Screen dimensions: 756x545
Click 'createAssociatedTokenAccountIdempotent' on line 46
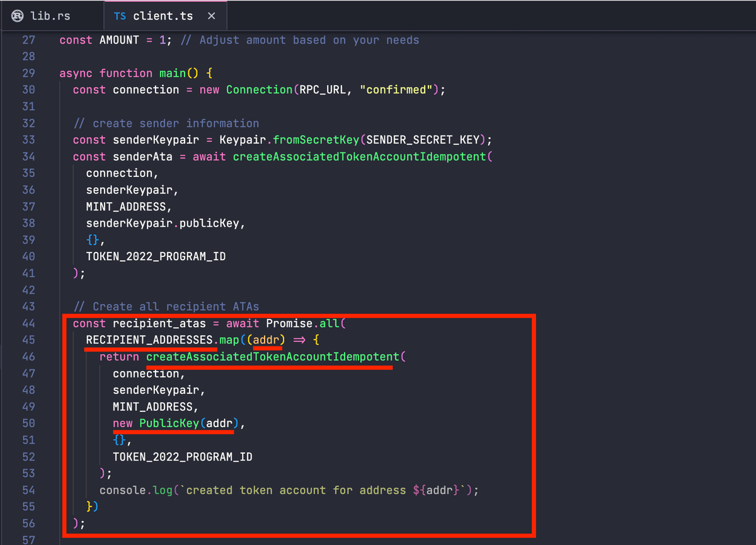[273, 357]
